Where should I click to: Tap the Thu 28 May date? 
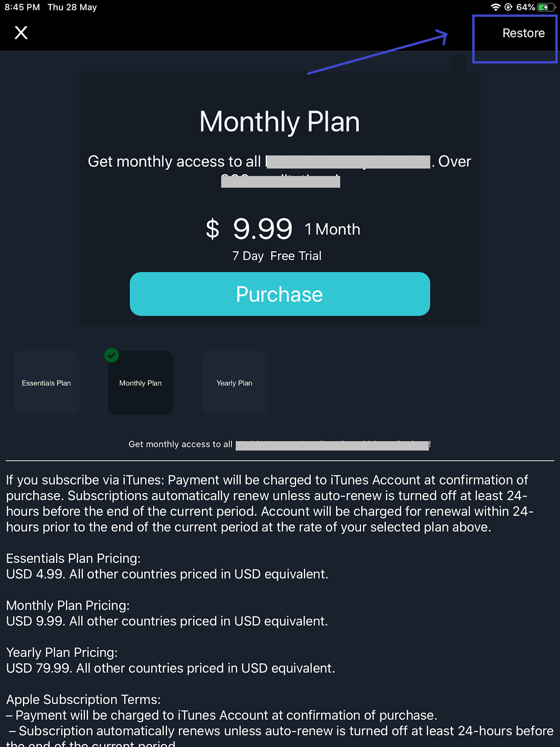(72, 7)
